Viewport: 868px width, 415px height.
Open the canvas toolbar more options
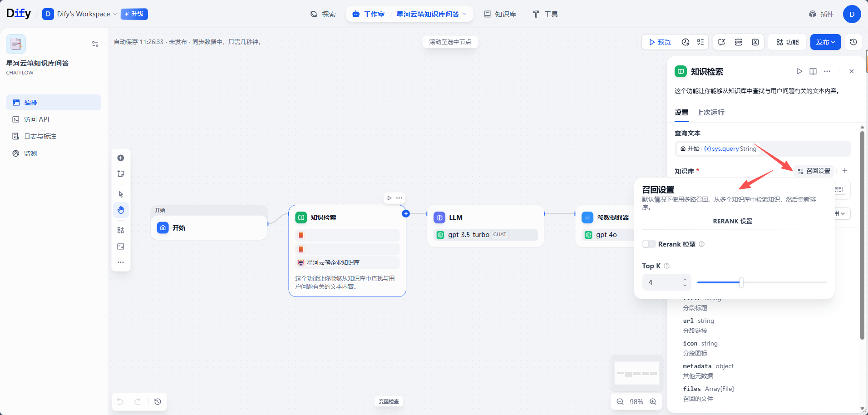coord(121,262)
